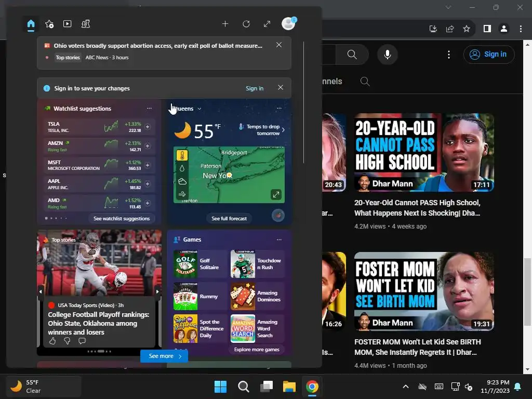Screen dimensions: 532x399
Task: Toggle Chrome side panel
Action: (x=487, y=29)
